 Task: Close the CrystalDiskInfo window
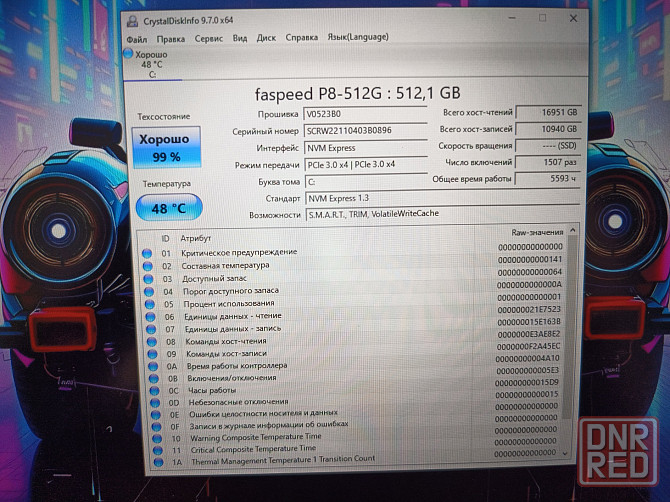(x=573, y=18)
